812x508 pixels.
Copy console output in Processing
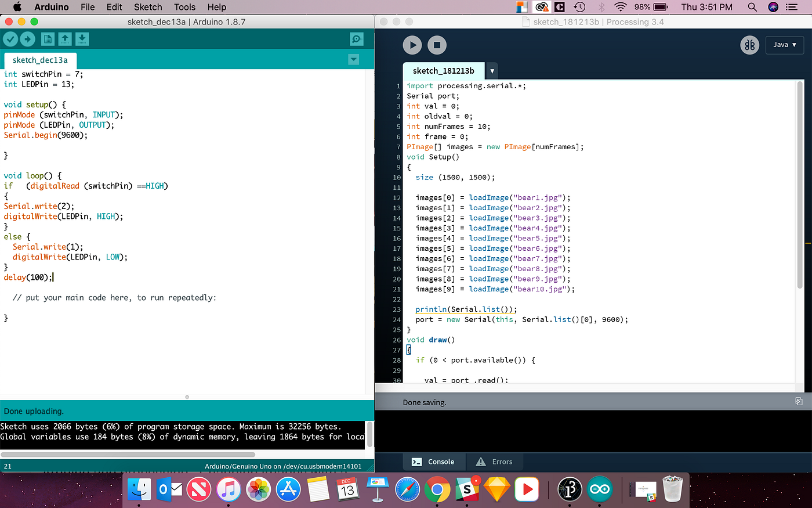799,401
